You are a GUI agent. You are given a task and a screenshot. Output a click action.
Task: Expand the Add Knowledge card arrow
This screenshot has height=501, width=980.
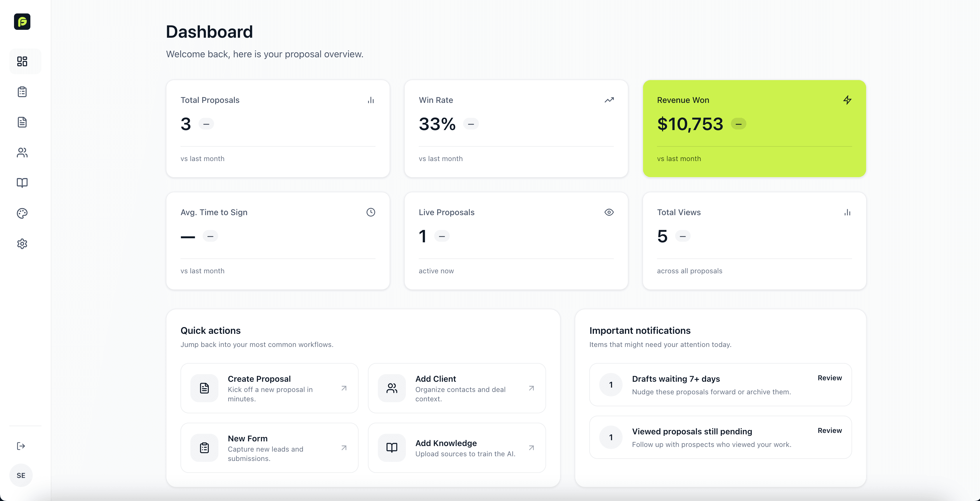point(531,448)
